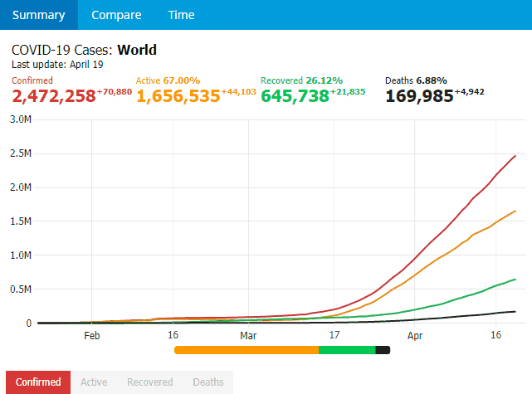Click the active cases figure 1,656,535
This screenshot has width=532, height=394.
(x=178, y=96)
